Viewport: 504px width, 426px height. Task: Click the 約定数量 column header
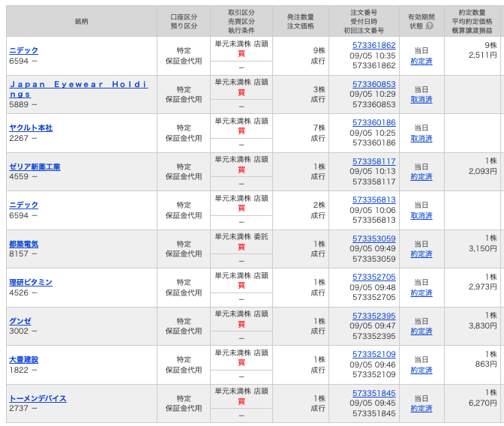[472, 13]
